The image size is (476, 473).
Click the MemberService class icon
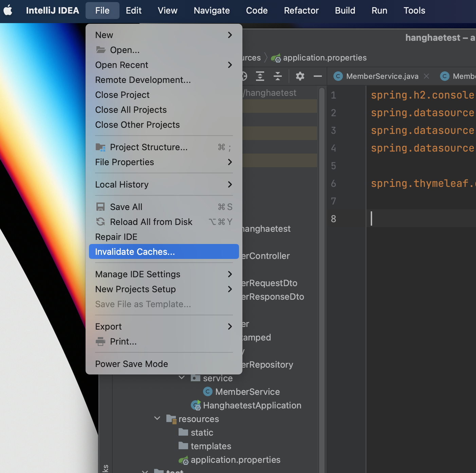208,391
